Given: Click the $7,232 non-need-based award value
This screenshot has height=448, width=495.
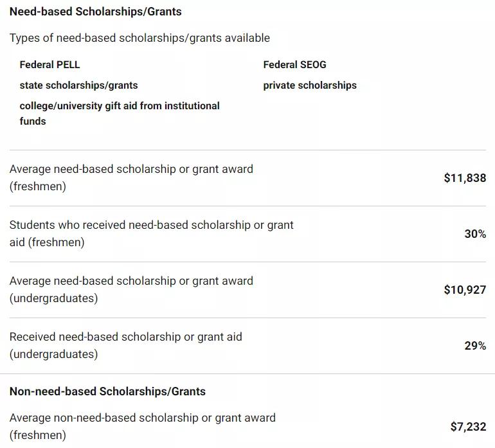Looking at the screenshot, I should 468,427.
